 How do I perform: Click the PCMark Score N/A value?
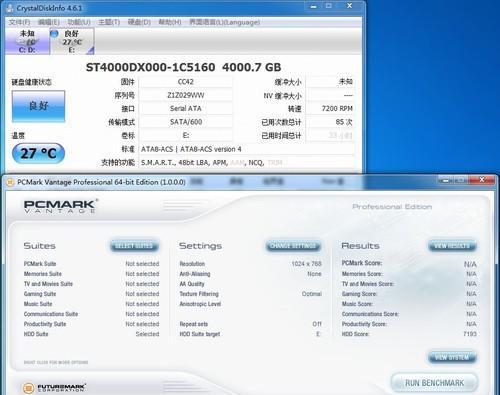pos(470,264)
